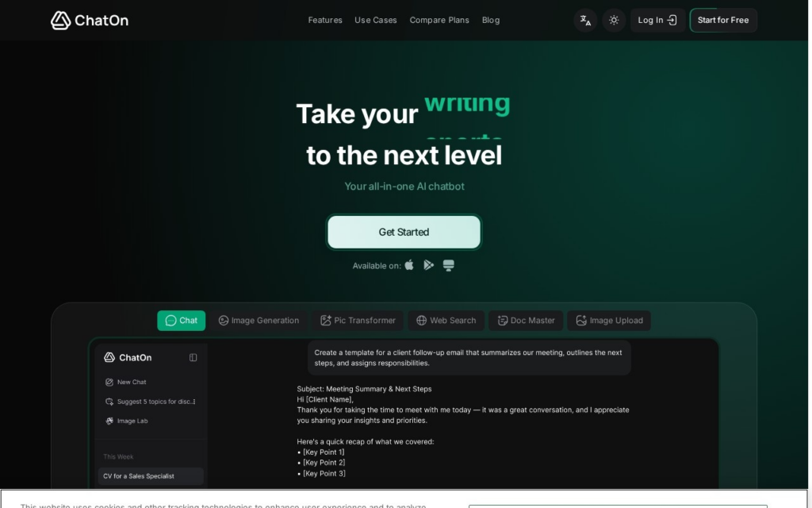Screen dimensions: 812x508
Task: Switch to Pic Transformer tab
Action: pyautogui.click(x=358, y=321)
